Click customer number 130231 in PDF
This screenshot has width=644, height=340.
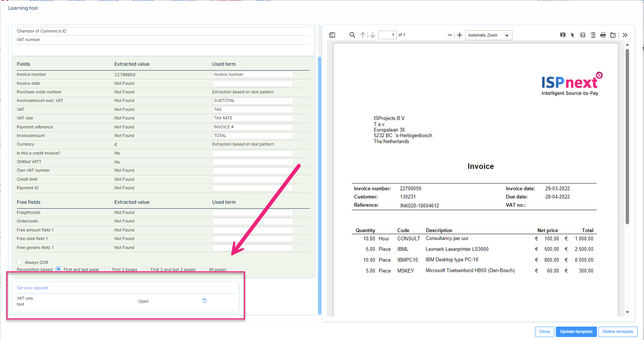point(408,197)
